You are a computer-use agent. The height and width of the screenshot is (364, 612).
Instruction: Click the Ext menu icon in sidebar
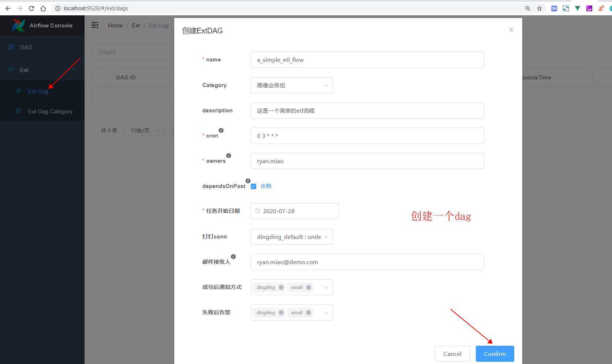tap(11, 70)
